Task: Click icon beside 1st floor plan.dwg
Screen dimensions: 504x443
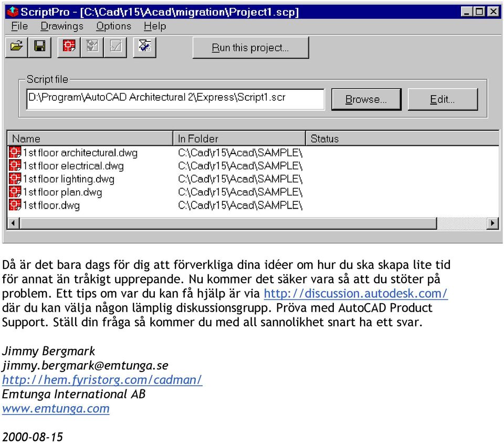Action: pos(15,192)
